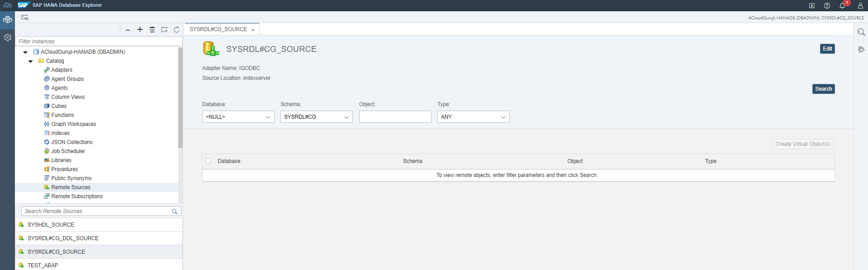Click the Object filter input field

[x=395, y=117]
